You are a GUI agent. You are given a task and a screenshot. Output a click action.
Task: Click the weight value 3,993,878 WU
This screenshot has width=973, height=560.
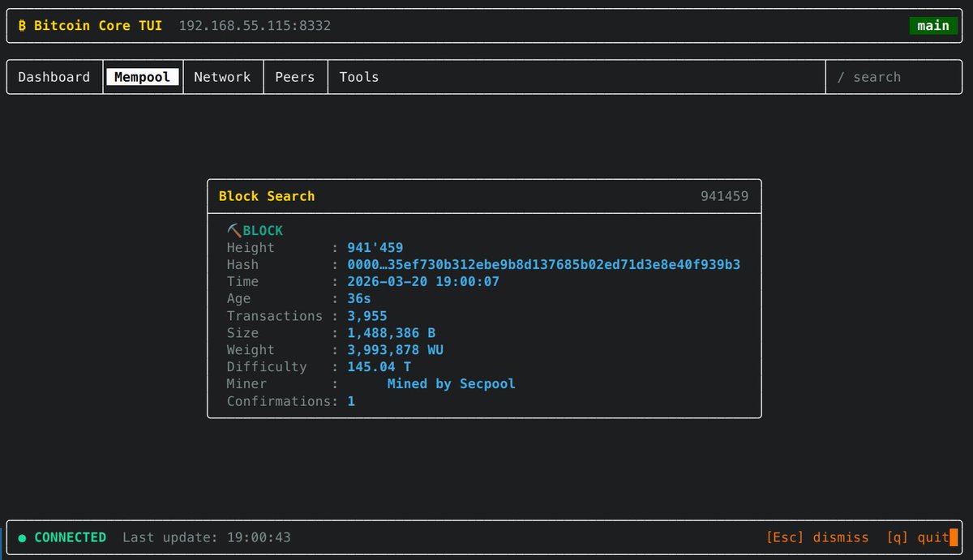click(396, 350)
